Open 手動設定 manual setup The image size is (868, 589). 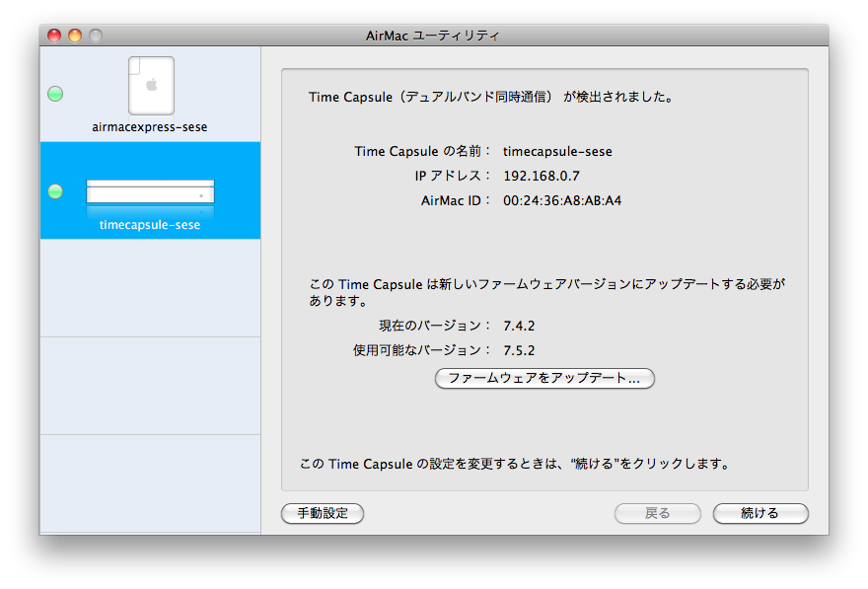[x=323, y=513]
